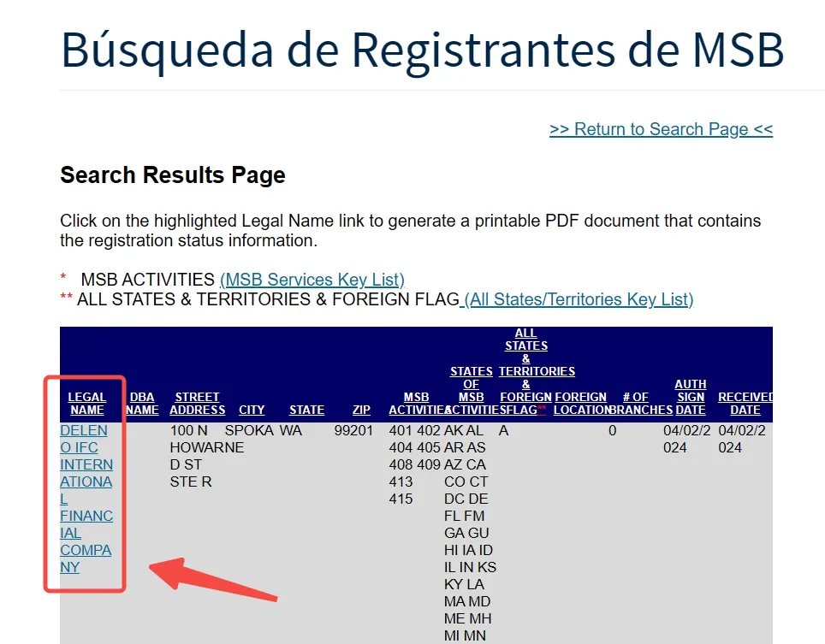The width and height of the screenshot is (825, 644).
Task: Sort by STREET ADDRESS column header
Action: (198, 403)
